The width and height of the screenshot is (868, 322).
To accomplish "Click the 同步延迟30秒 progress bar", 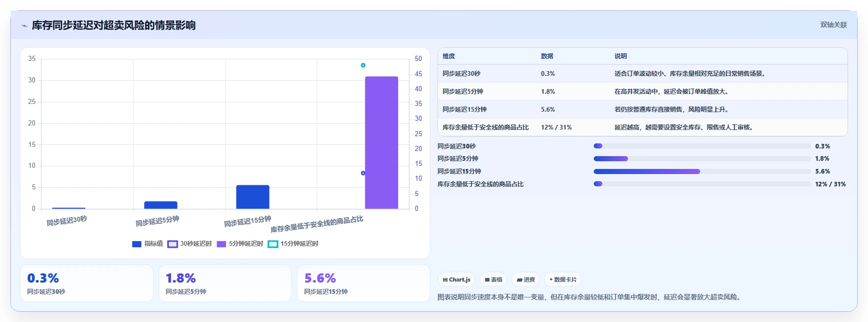I will click(x=702, y=146).
